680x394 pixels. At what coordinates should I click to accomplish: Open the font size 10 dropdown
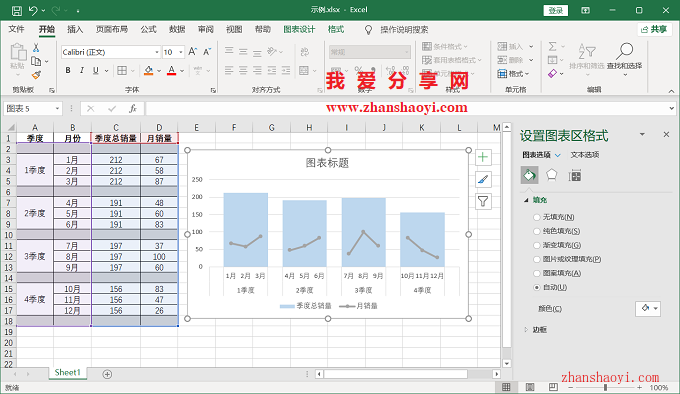[181, 52]
